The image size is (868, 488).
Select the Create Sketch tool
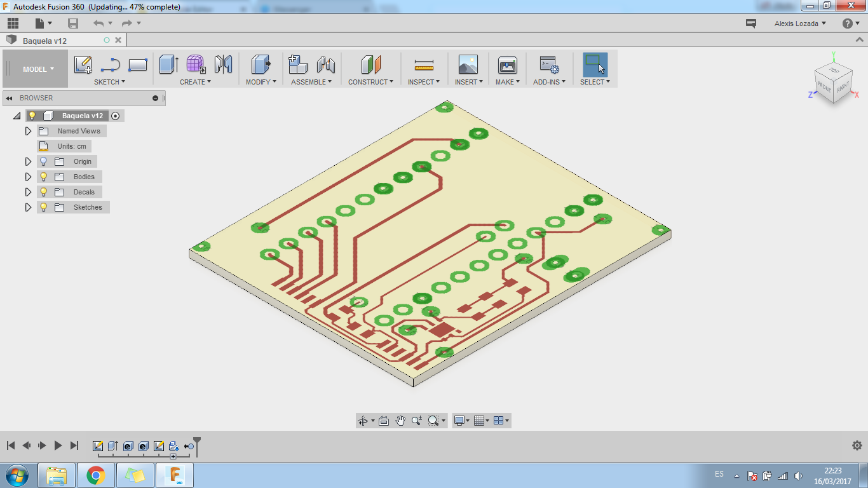(x=83, y=64)
